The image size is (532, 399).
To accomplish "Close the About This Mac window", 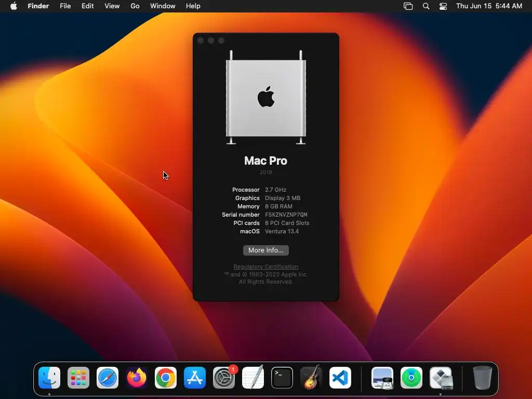I will (x=201, y=41).
